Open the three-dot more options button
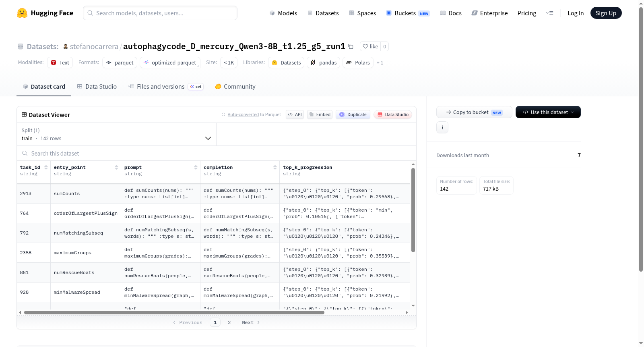Viewport: 644px width, 347px height. (x=442, y=127)
